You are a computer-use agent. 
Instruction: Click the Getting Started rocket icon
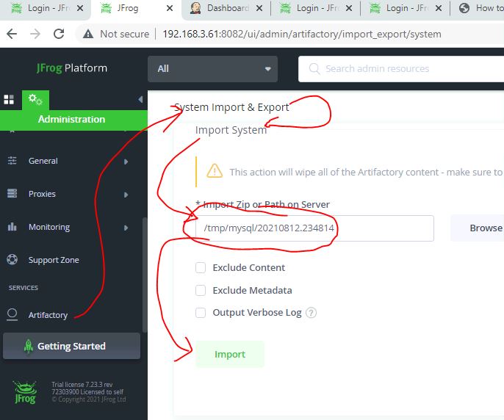click(29, 347)
